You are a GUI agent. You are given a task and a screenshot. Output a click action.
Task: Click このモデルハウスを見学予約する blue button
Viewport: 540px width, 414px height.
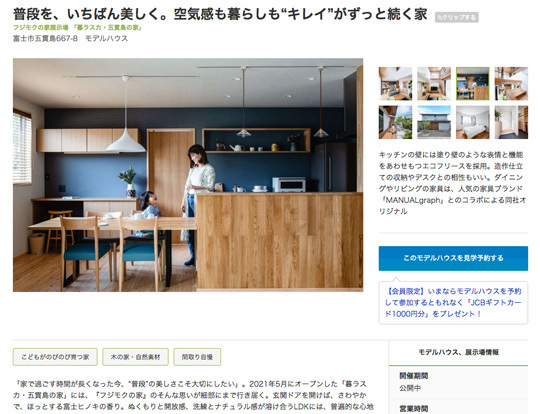(453, 258)
